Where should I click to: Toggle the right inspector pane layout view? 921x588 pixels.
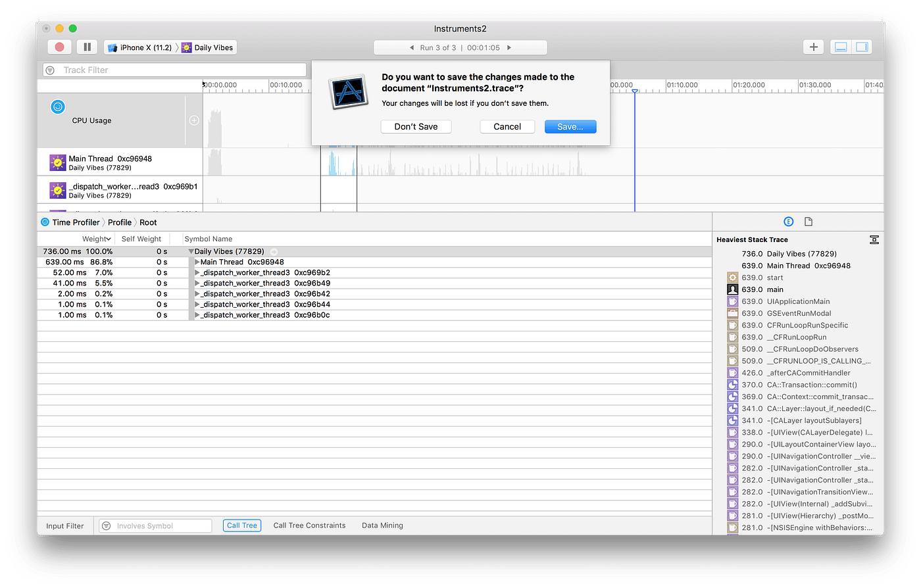862,47
